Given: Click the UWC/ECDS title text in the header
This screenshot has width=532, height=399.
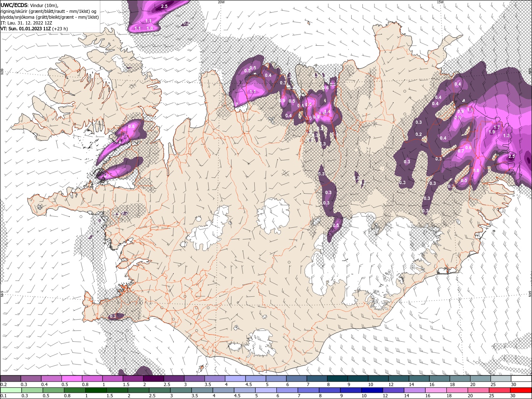Looking at the screenshot, I should click(x=15, y=5).
